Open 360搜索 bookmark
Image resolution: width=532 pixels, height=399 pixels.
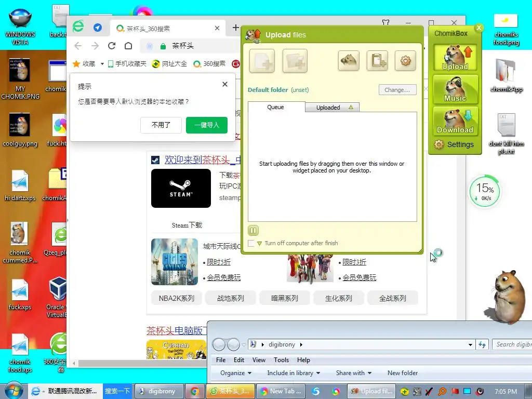209,64
